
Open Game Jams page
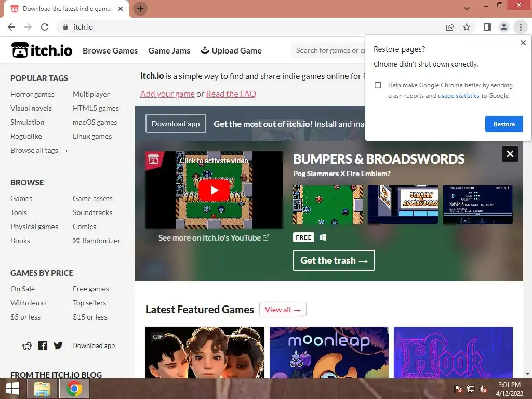(169, 50)
